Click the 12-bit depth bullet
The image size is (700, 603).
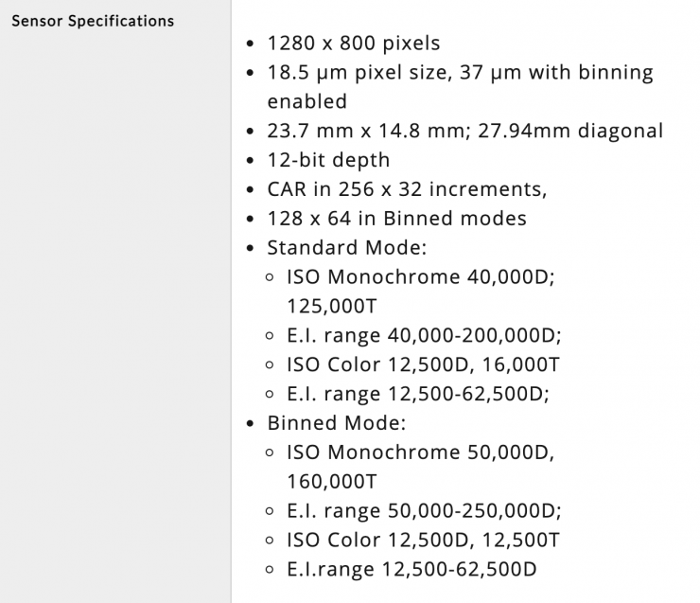[328, 160]
